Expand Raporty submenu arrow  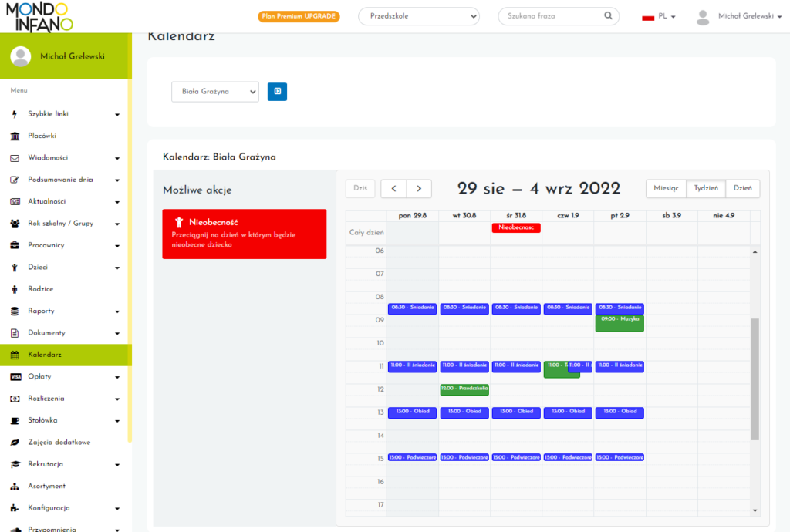pyautogui.click(x=117, y=311)
